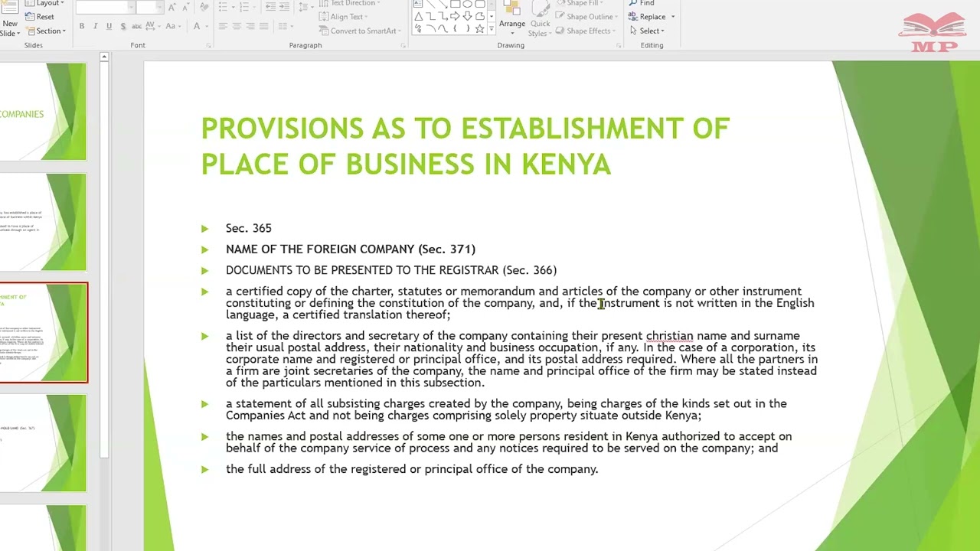Open the font name combo box
This screenshot has height=551, width=980.
click(x=104, y=7)
